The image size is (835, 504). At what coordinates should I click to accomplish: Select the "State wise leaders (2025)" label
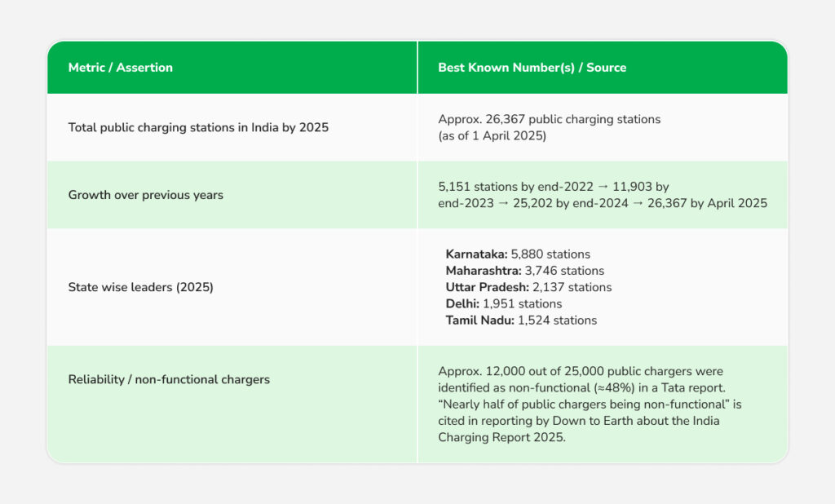(x=140, y=287)
